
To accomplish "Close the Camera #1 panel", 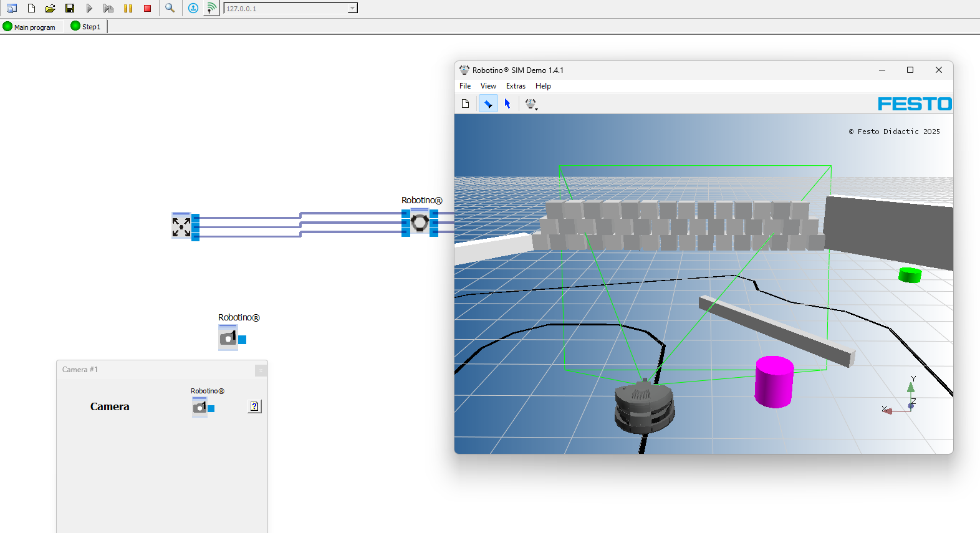I will tap(261, 371).
